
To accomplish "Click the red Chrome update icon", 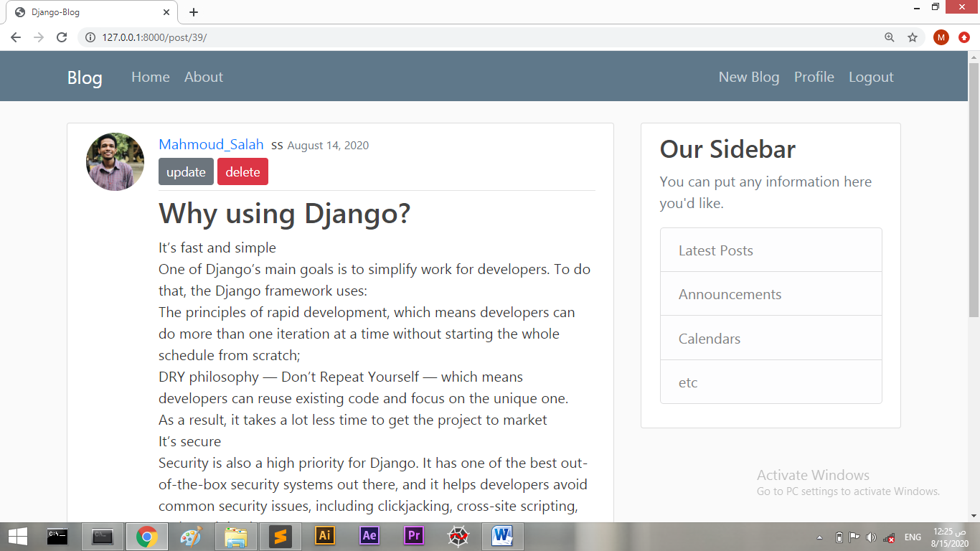I will tap(964, 37).
